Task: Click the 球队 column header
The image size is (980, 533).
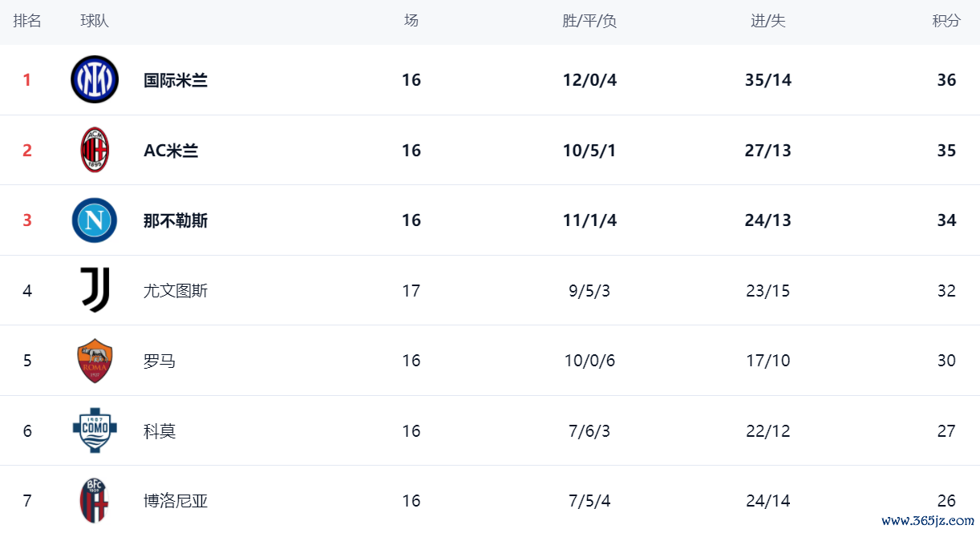Action: click(95, 21)
